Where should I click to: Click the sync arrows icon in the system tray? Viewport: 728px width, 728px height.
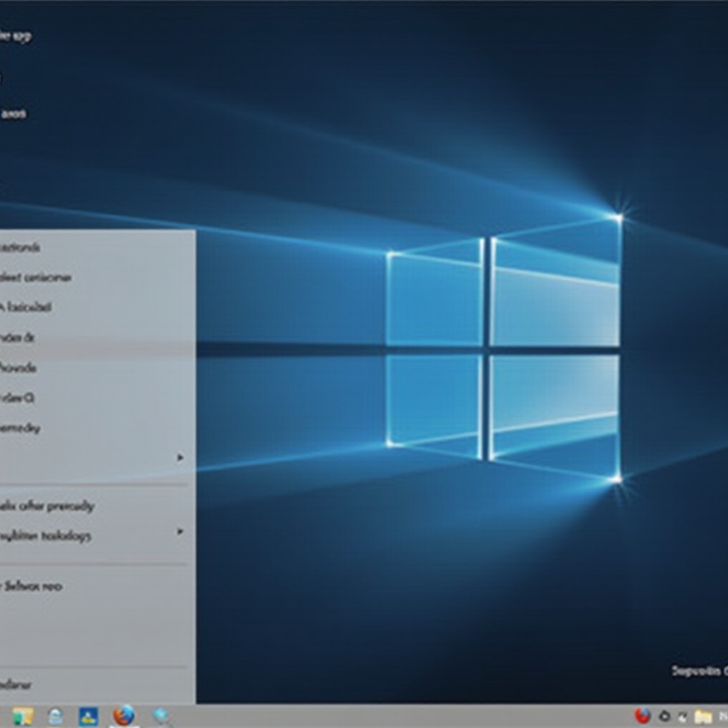683,717
